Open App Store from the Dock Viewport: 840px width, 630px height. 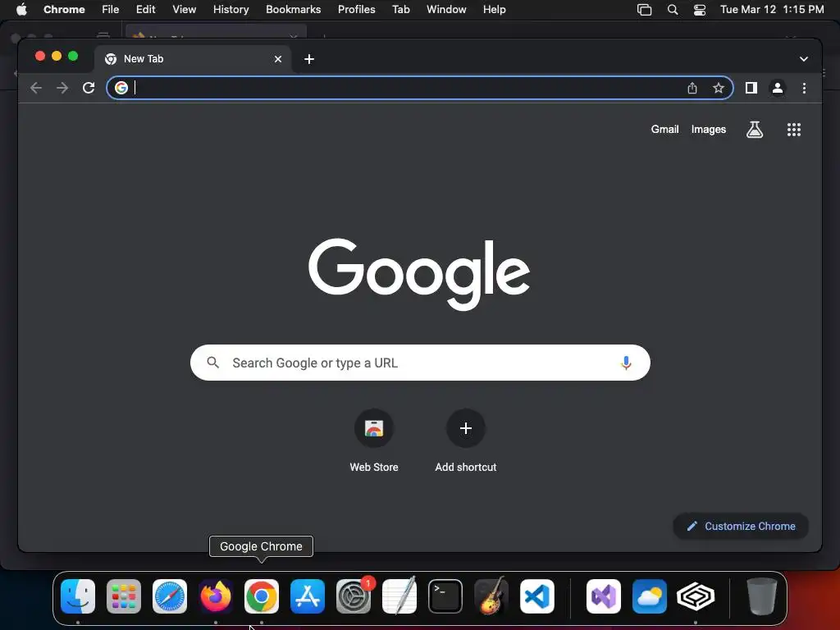point(308,596)
